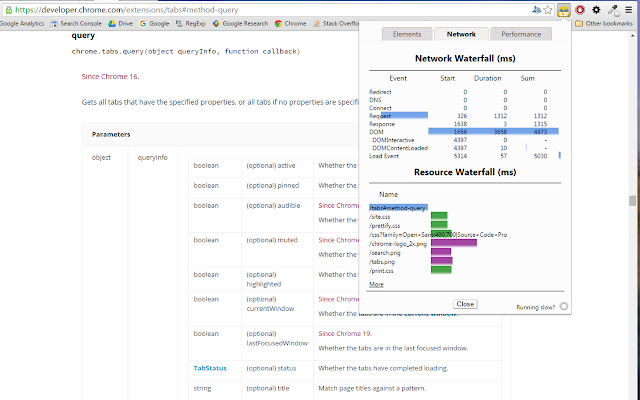640x400 pixels.
Task: Bookmark this page with the star icon
Action: pos(548,9)
